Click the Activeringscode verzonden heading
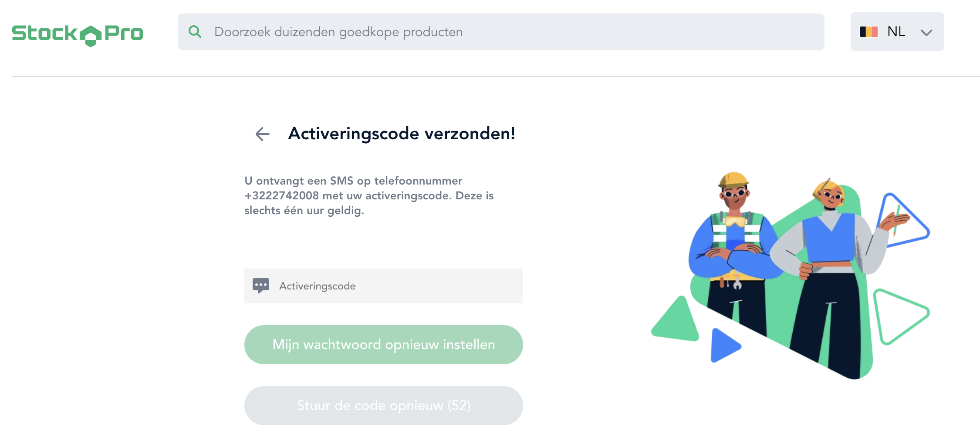Image resolution: width=980 pixels, height=437 pixels. point(402,134)
